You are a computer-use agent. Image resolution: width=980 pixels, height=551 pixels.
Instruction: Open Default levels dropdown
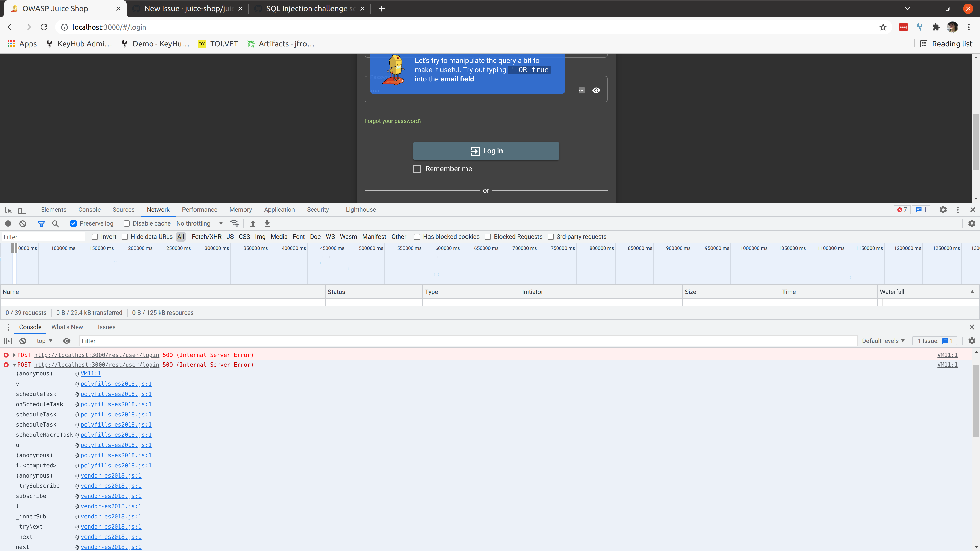tap(883, 341)
